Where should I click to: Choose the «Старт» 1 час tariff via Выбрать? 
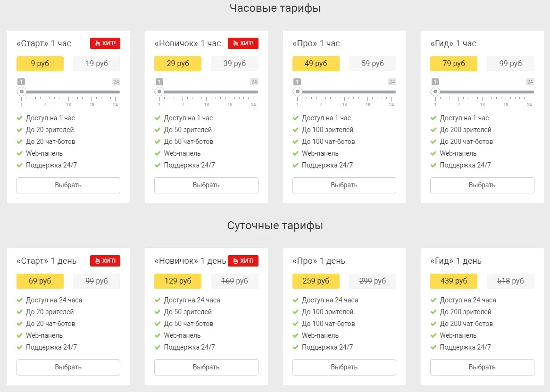click(x=68, y=185)
